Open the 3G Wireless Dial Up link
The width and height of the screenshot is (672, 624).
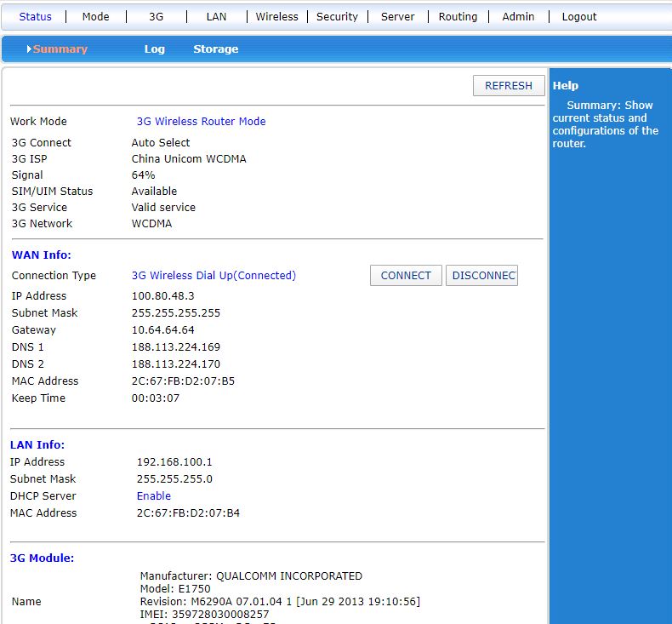[214, 276]
